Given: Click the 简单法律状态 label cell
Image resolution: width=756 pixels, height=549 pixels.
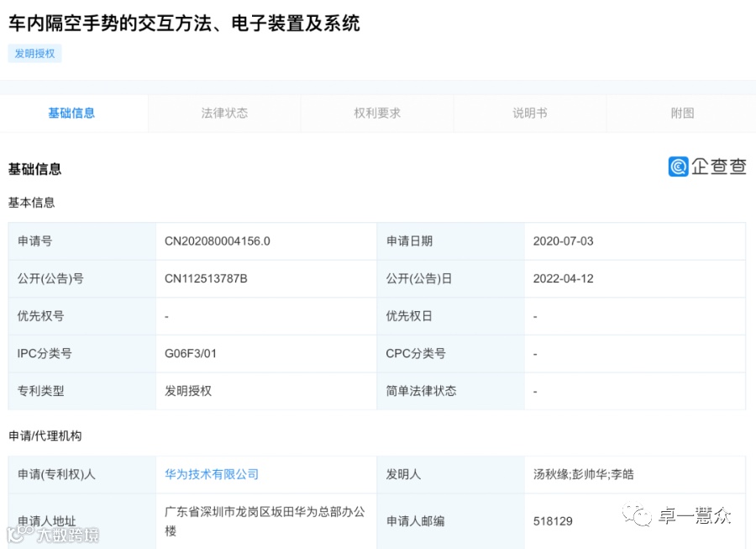Looking at the screenshot, I should pyautogui.click(x=450, y=391).
